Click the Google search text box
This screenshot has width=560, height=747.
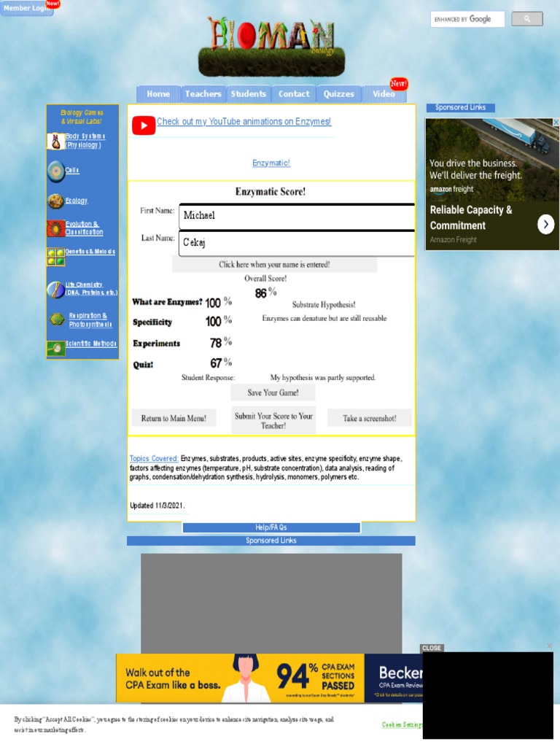[467, 19]
